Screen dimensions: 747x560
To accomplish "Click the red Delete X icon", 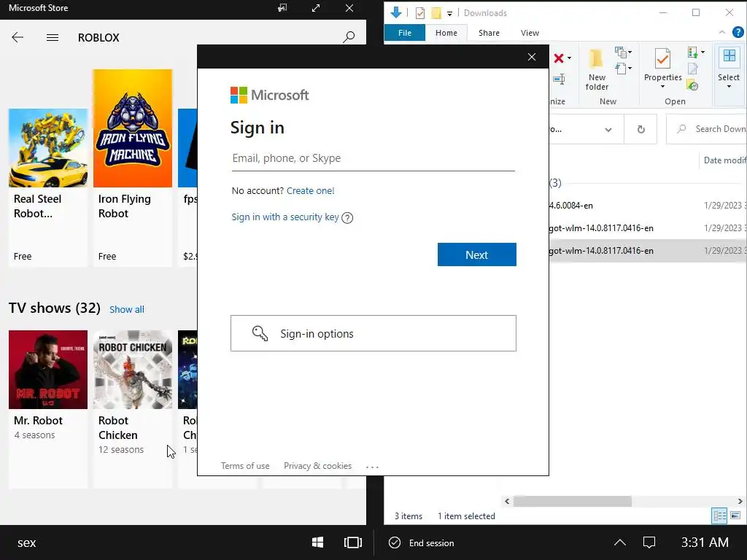I will [x=559, y=58].
